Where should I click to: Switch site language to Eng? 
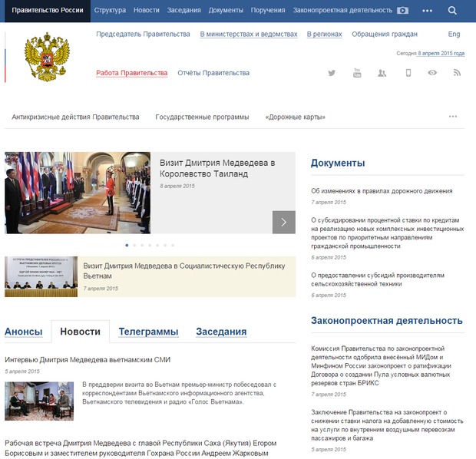pos(454,35)
